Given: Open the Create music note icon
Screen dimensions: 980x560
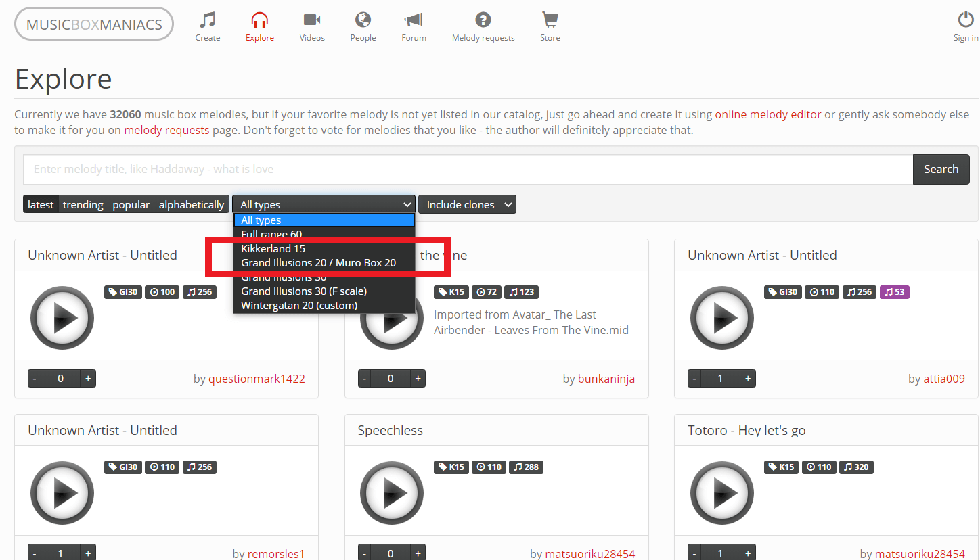Looking at the screenshot, I should (207, 20).
